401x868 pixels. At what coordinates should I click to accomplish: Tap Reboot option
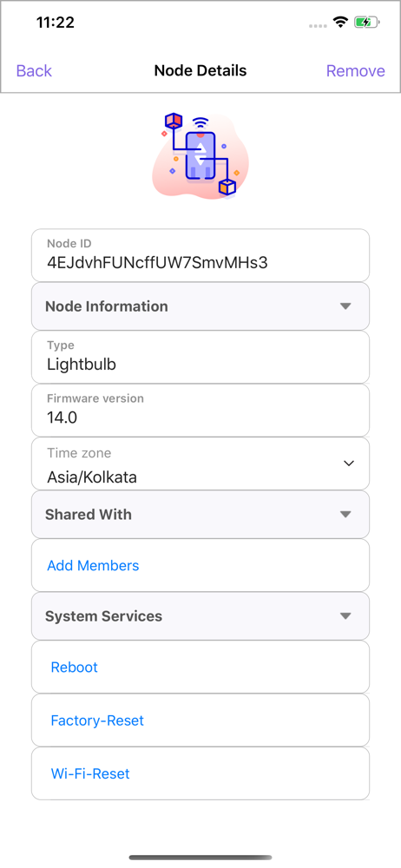tap(75, 667)
